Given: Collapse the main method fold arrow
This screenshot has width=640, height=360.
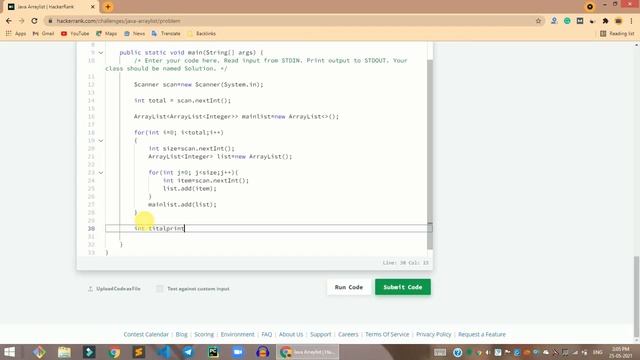Looking at the screenshot, I should [101, 53].
